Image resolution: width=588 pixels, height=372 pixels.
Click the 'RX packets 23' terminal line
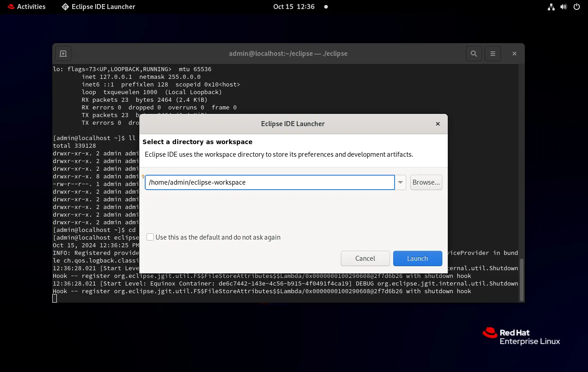tap(145, 100)
